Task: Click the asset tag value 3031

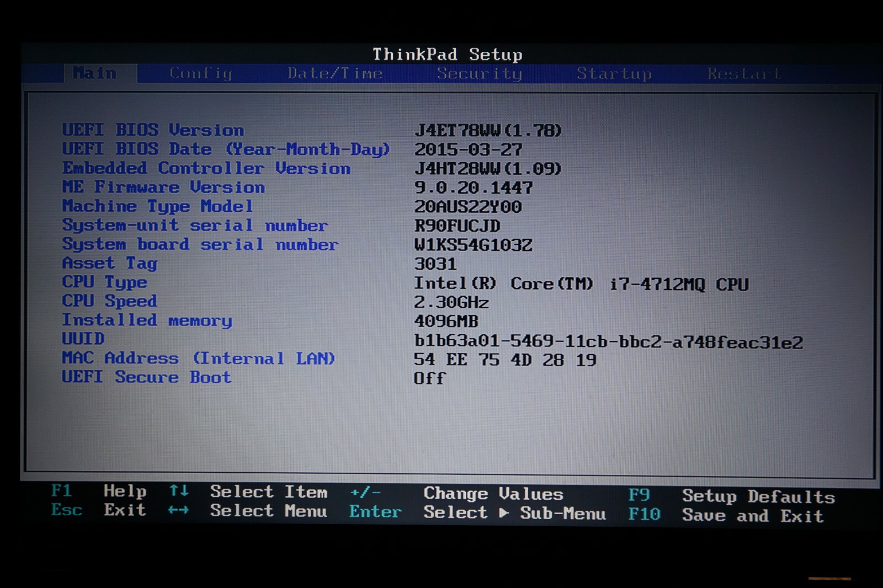Action: click(x=435, y=264)
